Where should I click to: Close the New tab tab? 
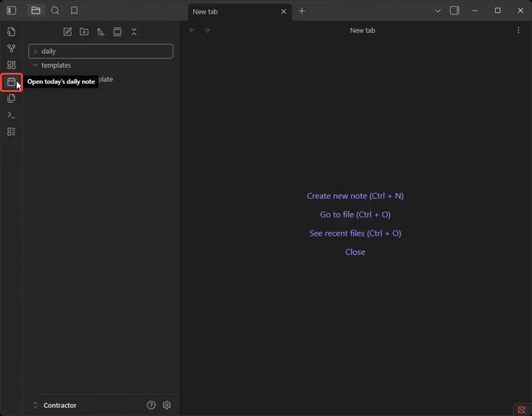pos(283,11)
